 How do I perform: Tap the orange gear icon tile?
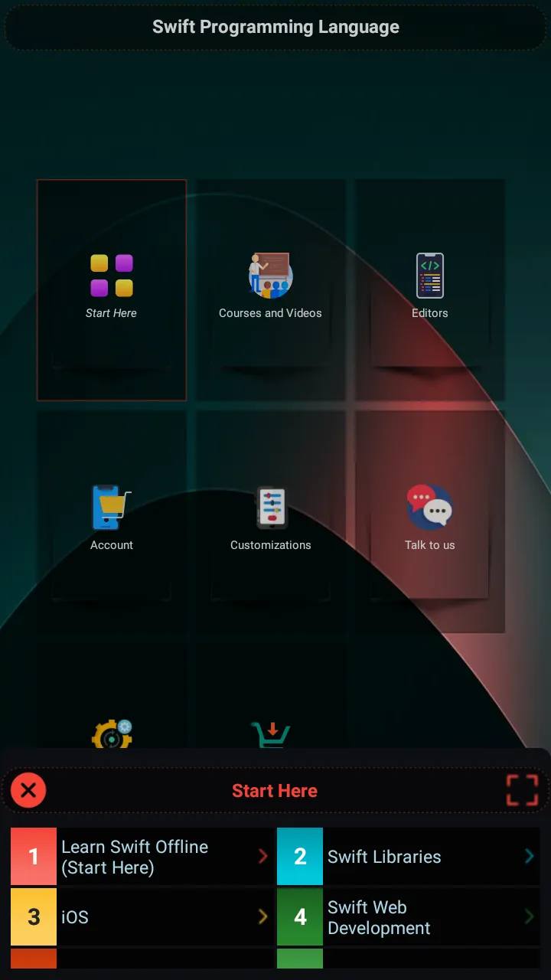[x=112, y=733]
